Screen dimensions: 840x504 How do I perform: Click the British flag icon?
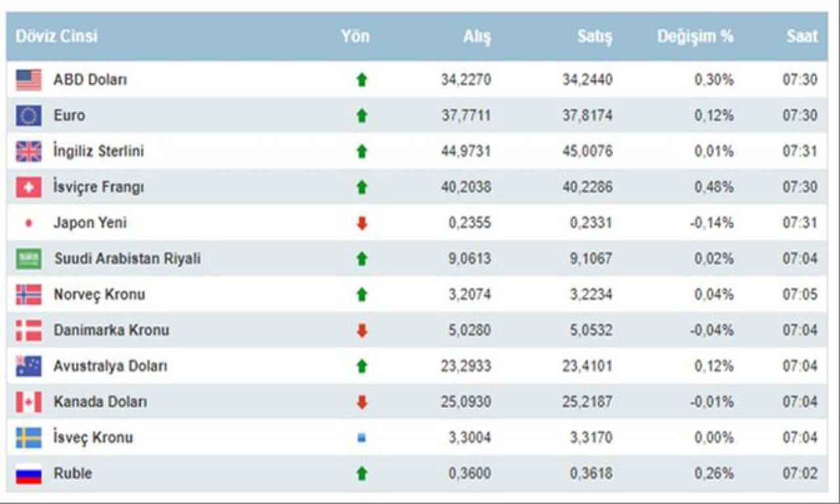(28, 152)
